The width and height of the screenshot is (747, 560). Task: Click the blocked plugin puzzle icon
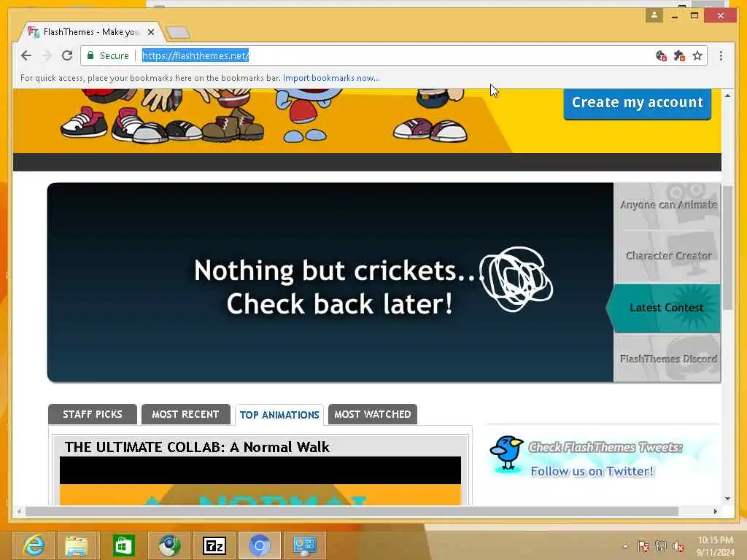[679, 55]
